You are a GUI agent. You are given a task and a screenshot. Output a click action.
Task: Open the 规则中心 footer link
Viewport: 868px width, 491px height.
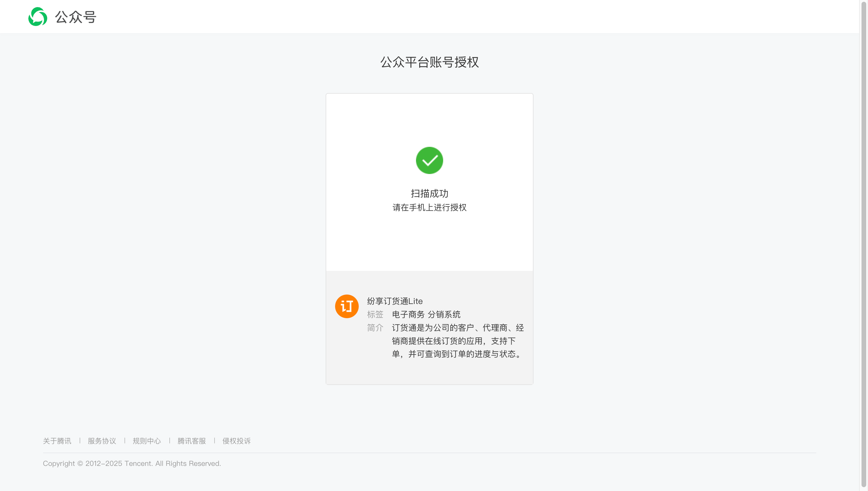[146, 441]
